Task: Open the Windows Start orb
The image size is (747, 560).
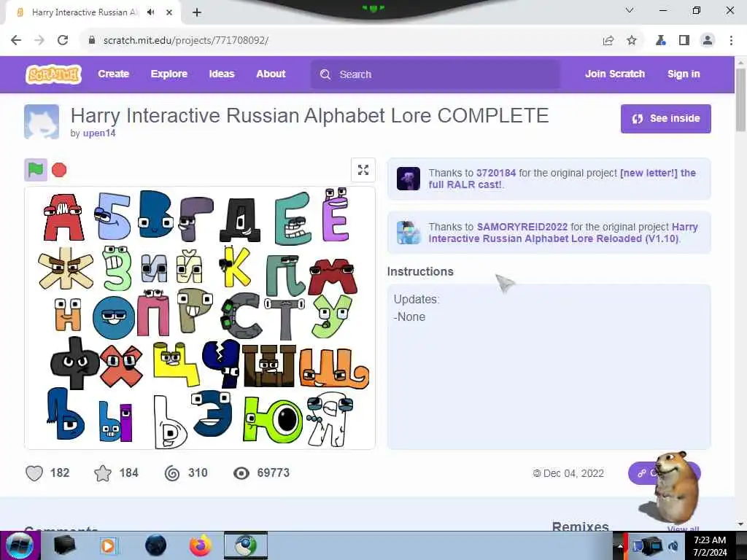Action: click(x=20, y=545)
